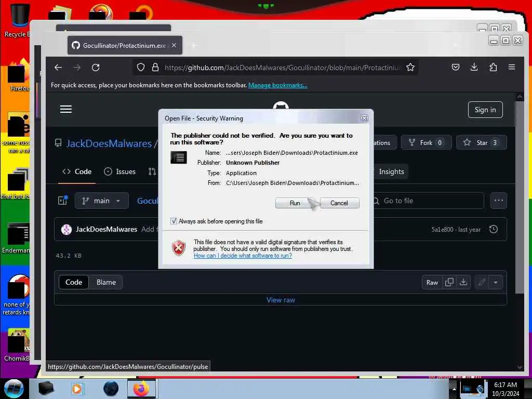This screenshot has width=532, height=399.
Task: Go back in Firefox
Action: (58, 67)
